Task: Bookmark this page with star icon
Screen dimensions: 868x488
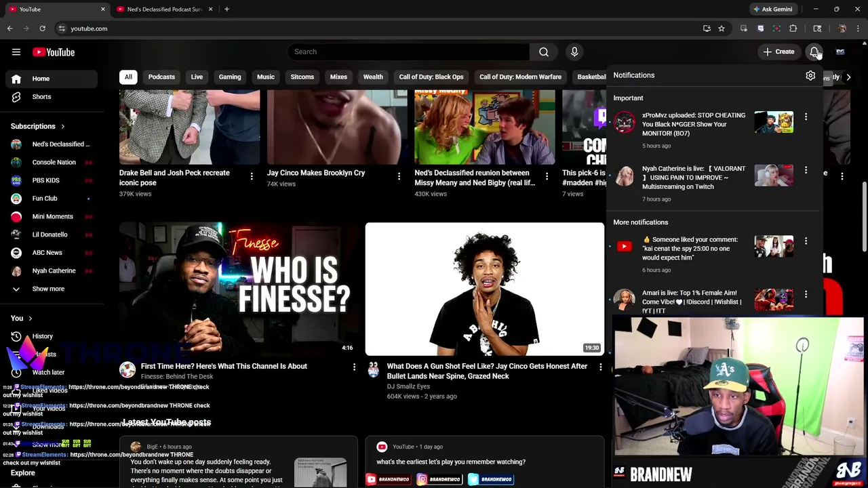Action: [722, 28]
